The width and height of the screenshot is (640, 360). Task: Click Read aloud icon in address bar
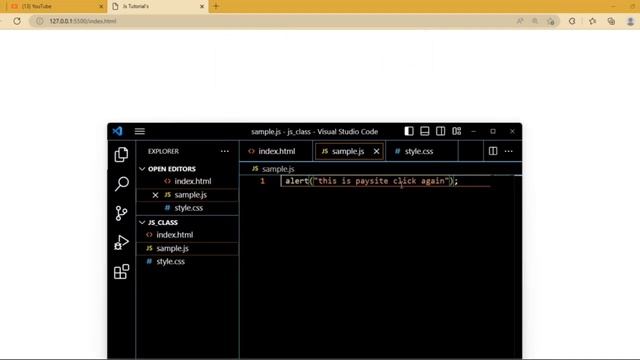point(520,21)
